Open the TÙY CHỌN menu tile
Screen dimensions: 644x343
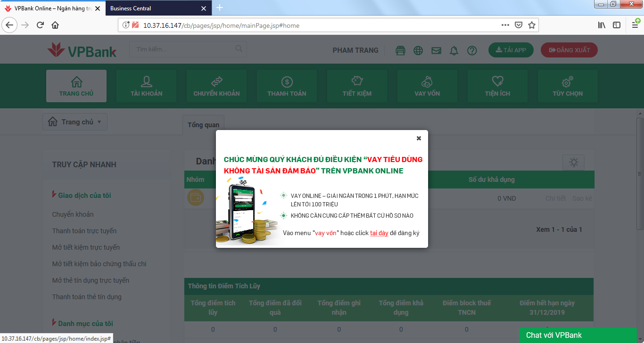pos(568,86)
